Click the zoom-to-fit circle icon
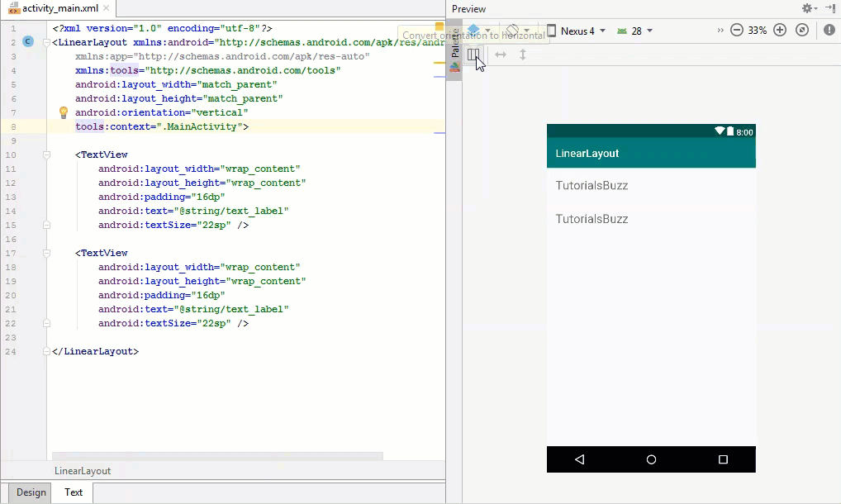The image size is (841, 504). 801,30
